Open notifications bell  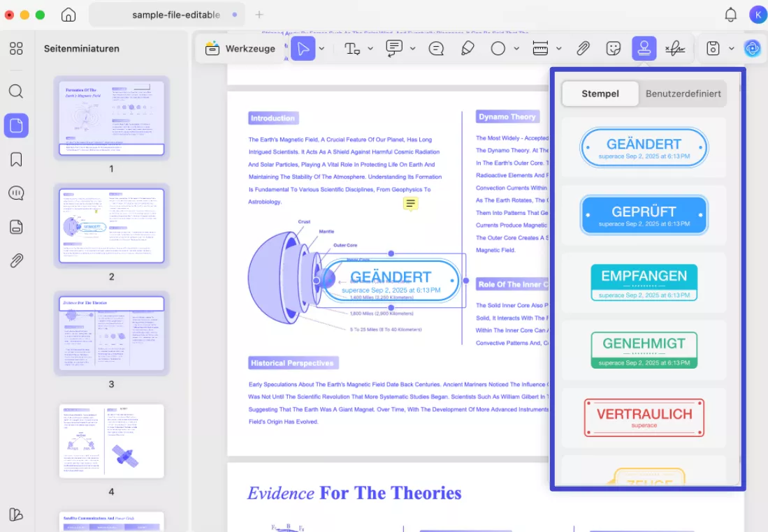click(x=730, y=15)
